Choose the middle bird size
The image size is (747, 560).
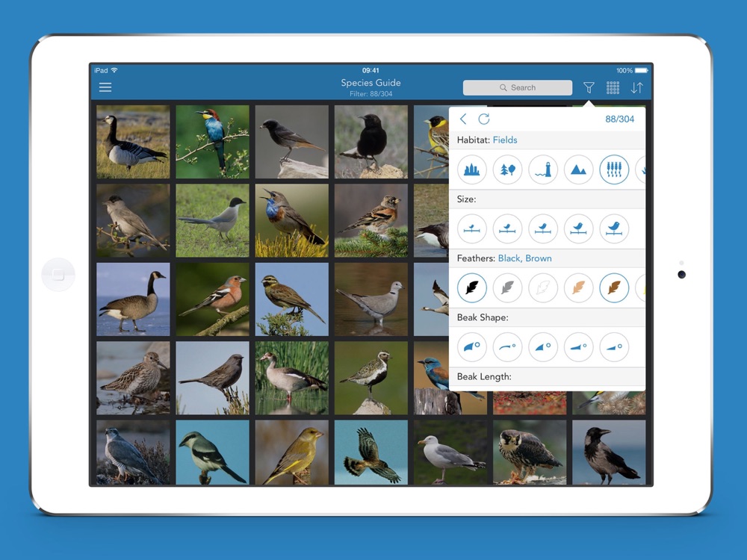pyautogui.click(x=543, y=228)
